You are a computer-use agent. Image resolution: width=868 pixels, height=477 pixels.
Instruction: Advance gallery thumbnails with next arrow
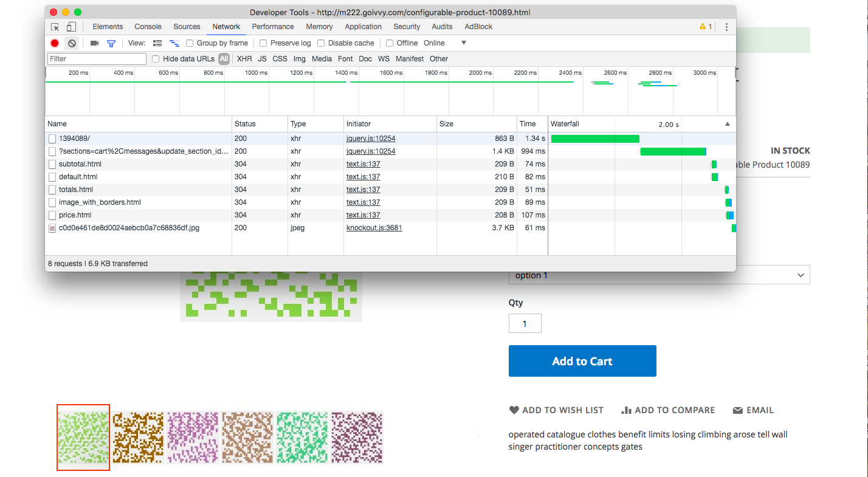[477, 435]
